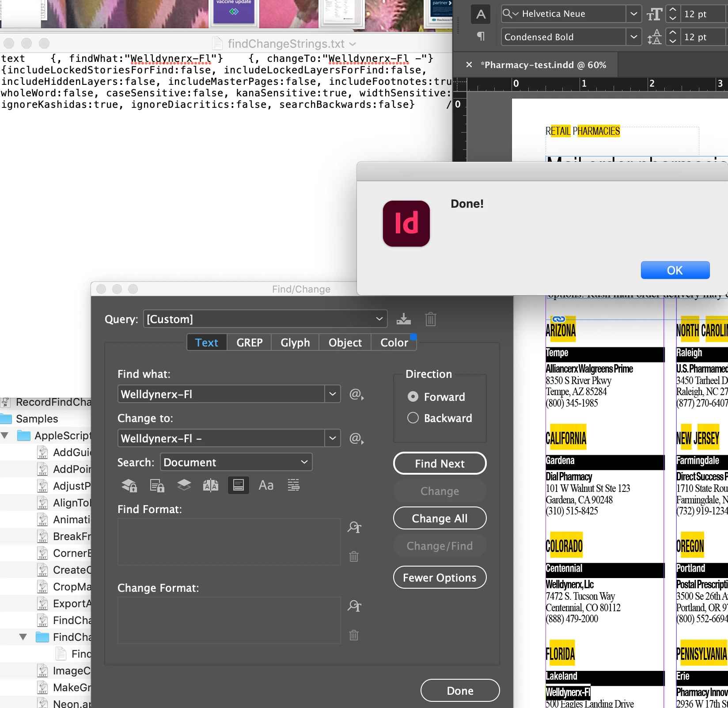The height and width of the screenshot is (708, 728).
Task: Collapse the AppleScript folder in Scripts panel
Action: 5,436
